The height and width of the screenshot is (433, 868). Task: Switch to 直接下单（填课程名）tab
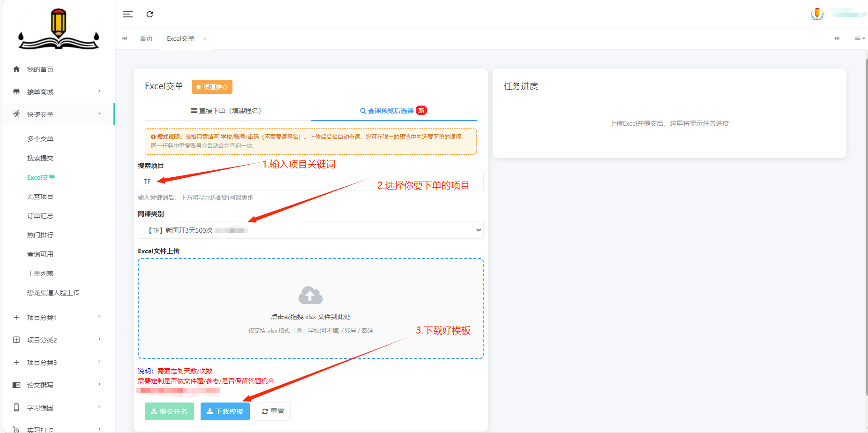tap(227, 111)
